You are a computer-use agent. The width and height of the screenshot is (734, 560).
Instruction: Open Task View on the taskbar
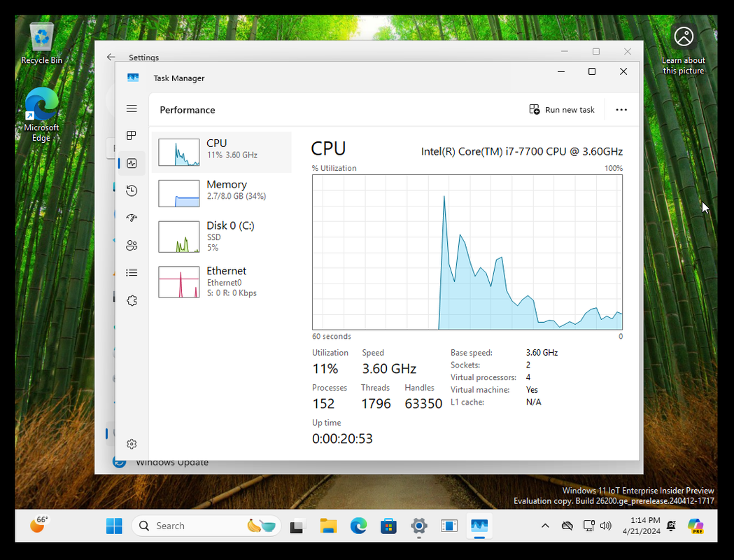coord(297,526)
